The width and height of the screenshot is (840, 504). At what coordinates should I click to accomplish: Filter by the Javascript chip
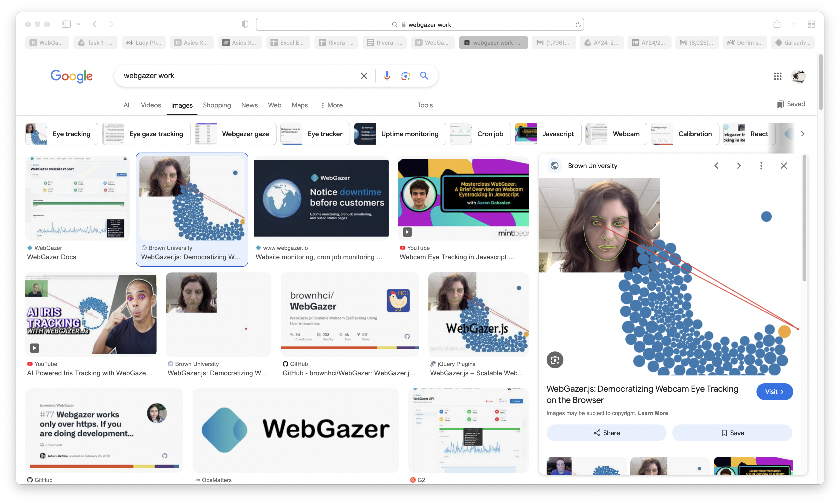(x=548, y=134)
